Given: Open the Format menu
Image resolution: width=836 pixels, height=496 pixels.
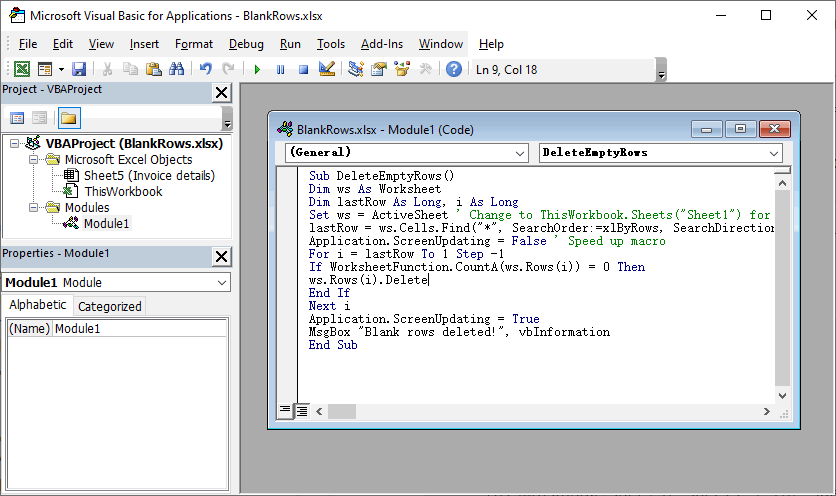Looking at the screenshot, I should (194, 44).
